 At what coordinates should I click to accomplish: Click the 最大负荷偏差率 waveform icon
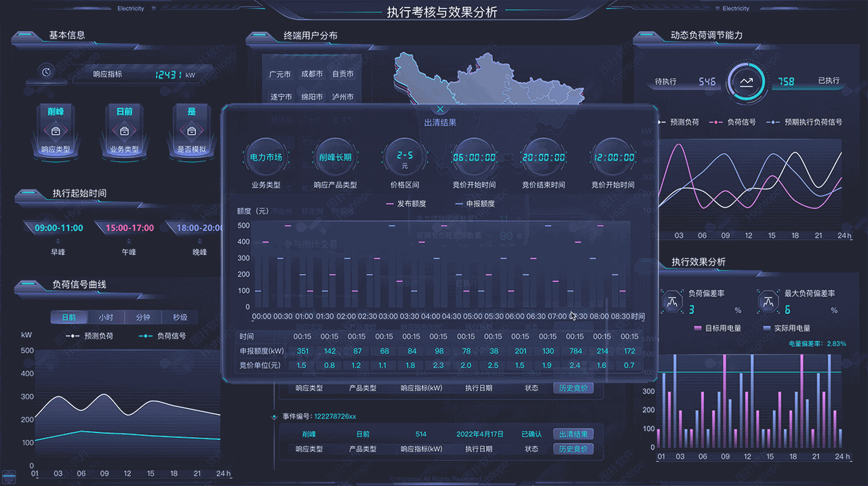point(768,301)
